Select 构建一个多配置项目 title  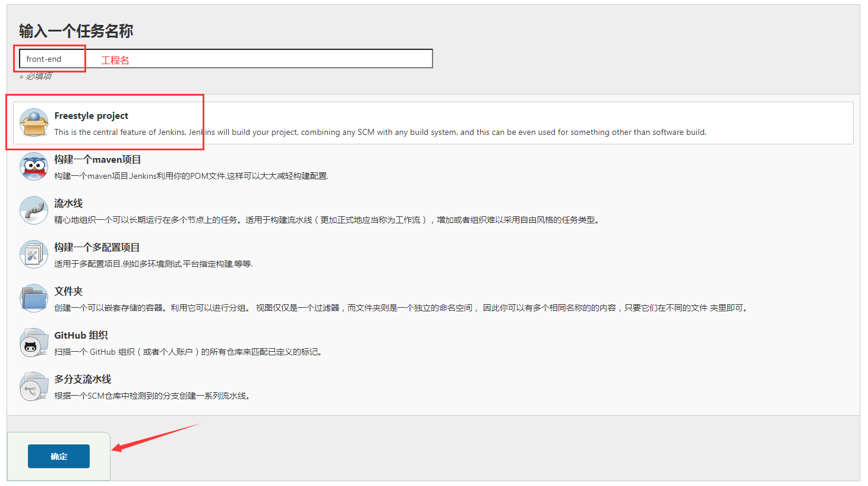tap(97, 248)
